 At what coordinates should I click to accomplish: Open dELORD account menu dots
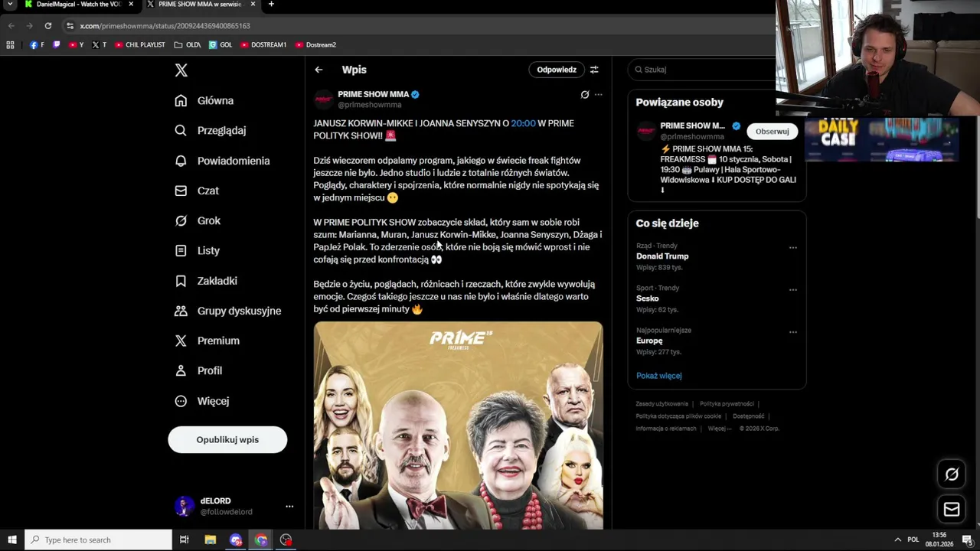(289, 507)
